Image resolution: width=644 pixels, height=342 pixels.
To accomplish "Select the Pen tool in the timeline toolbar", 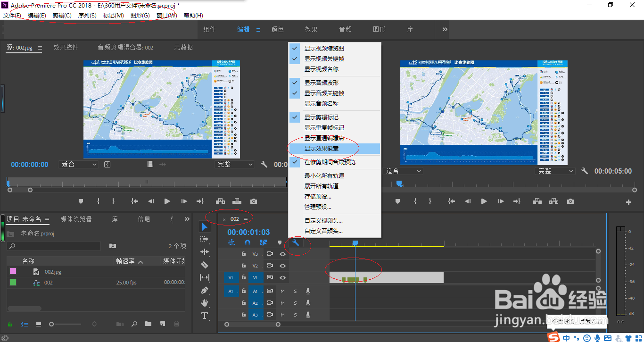I will point(205,290).
